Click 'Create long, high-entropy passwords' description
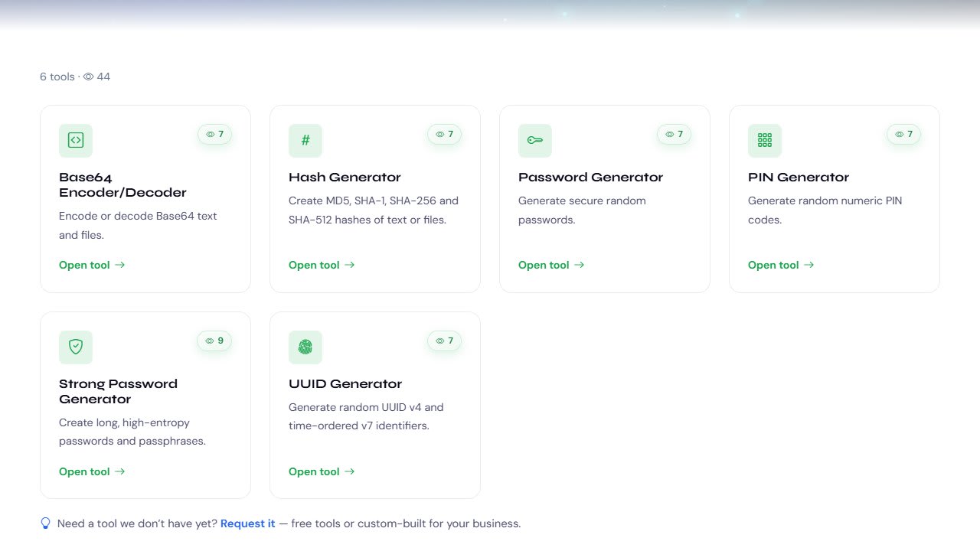 click(x=132, y=432)
